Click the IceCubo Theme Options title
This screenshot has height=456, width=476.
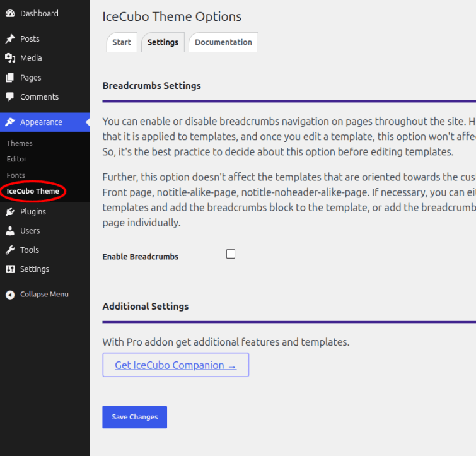point(171,16)
